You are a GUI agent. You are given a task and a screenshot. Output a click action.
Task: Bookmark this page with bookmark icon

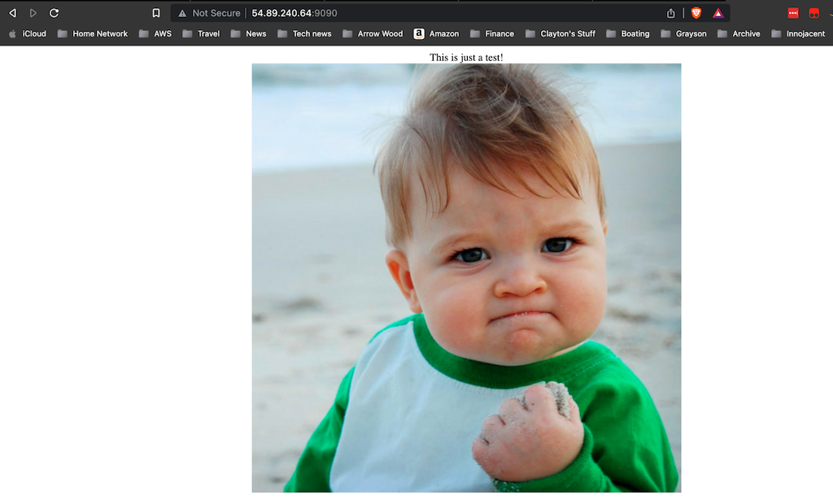(156, 13)
